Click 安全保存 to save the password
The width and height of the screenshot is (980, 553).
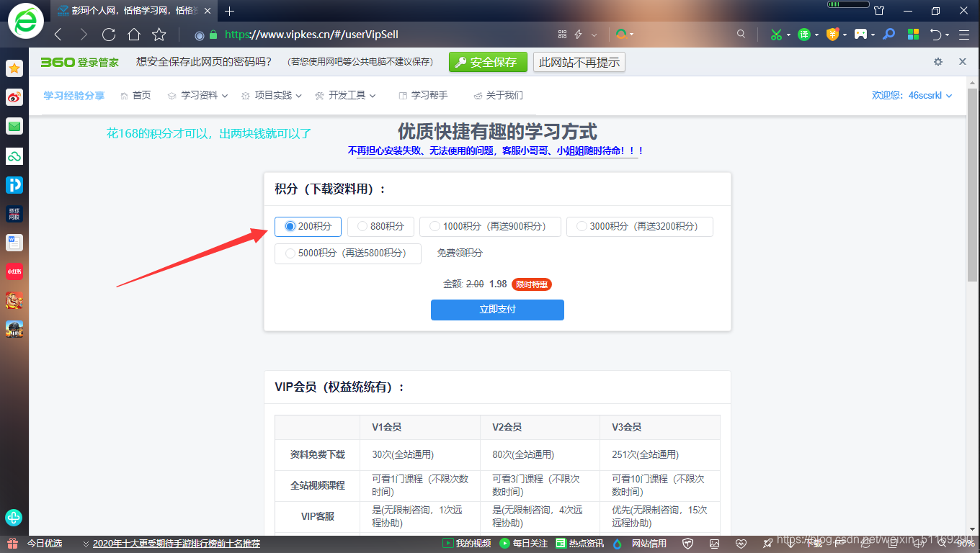point(488,62)
